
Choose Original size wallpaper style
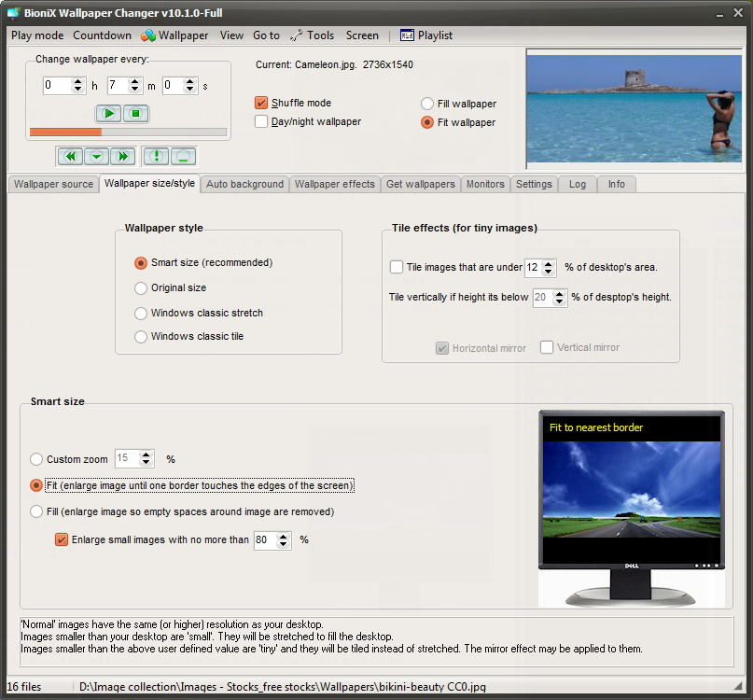(x=141, y=288)
